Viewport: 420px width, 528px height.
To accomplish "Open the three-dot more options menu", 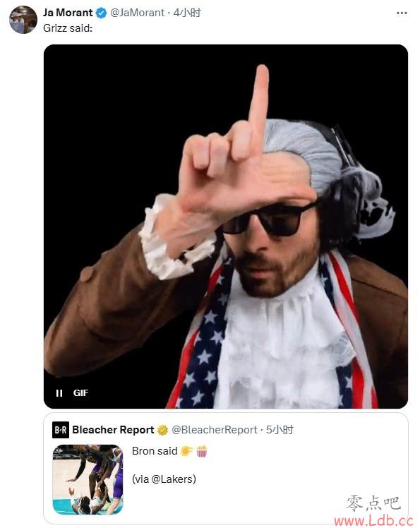I will (x=402, y=13).
